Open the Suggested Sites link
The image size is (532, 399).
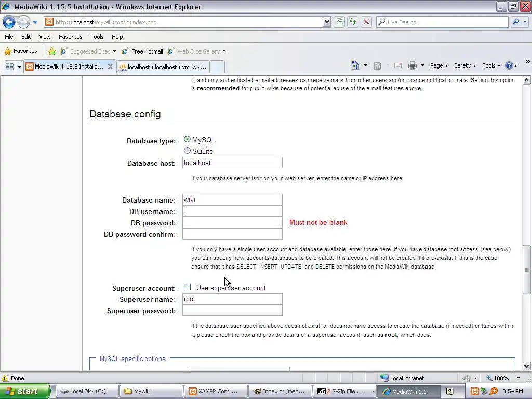click(x=88, y=51)
